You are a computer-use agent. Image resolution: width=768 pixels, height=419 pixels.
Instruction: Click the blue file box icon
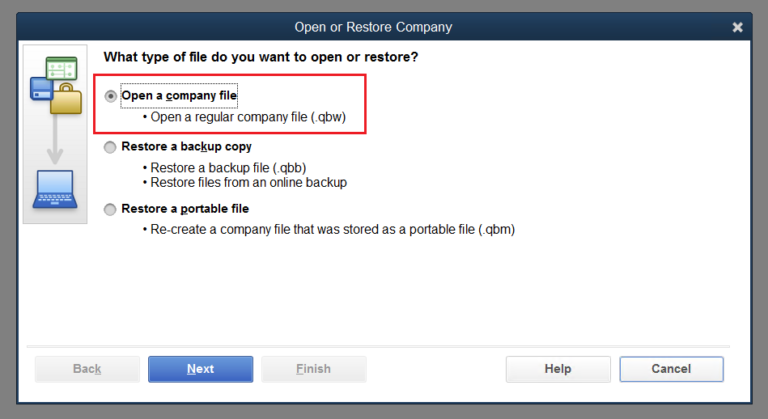(42, 90)
